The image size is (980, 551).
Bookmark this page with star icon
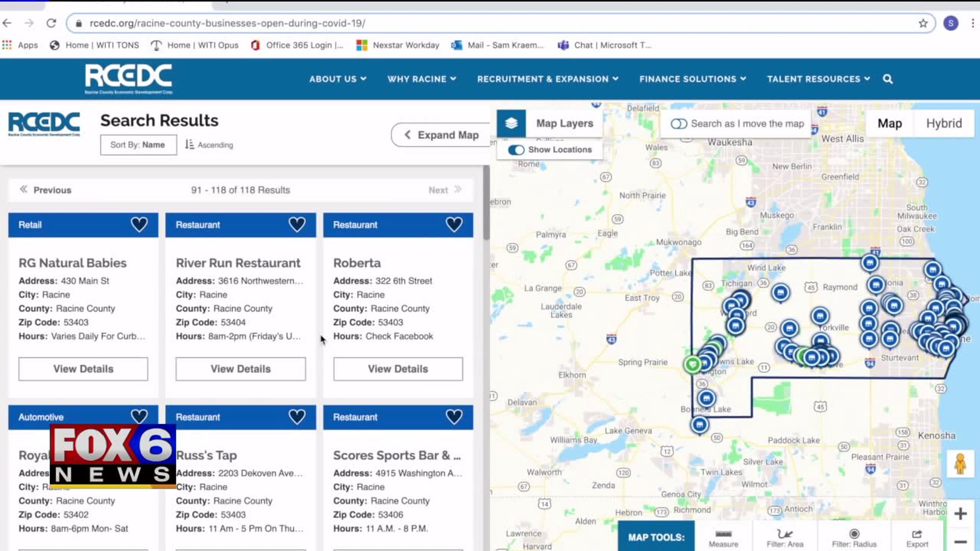923,23
